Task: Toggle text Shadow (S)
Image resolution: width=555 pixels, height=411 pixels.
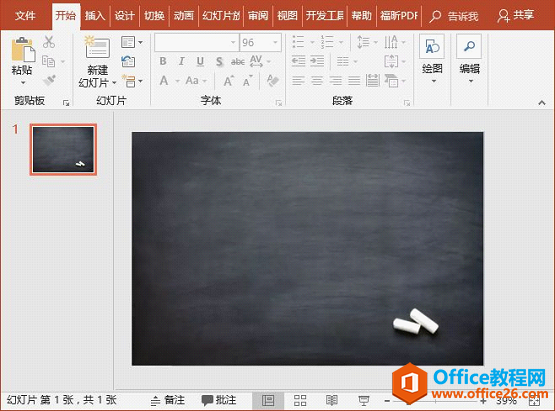Action: pos(219,62)
